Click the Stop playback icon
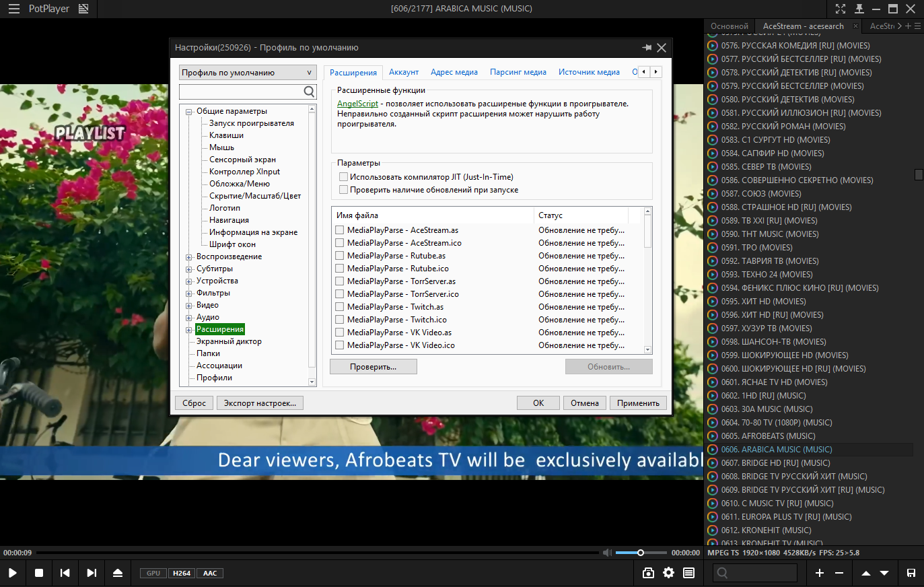The image size is (924, 587). coord(39,573)
